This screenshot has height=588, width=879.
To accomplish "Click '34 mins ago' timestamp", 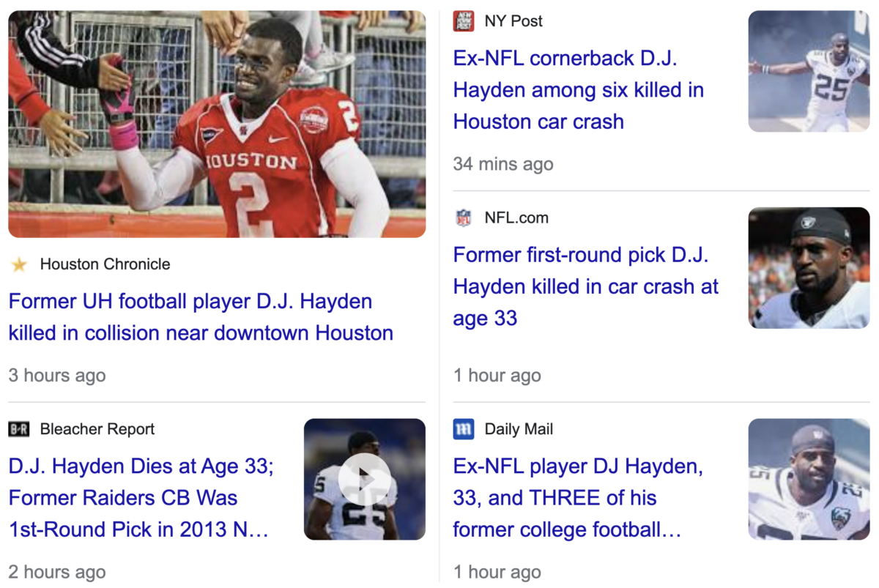I will 503,164.
